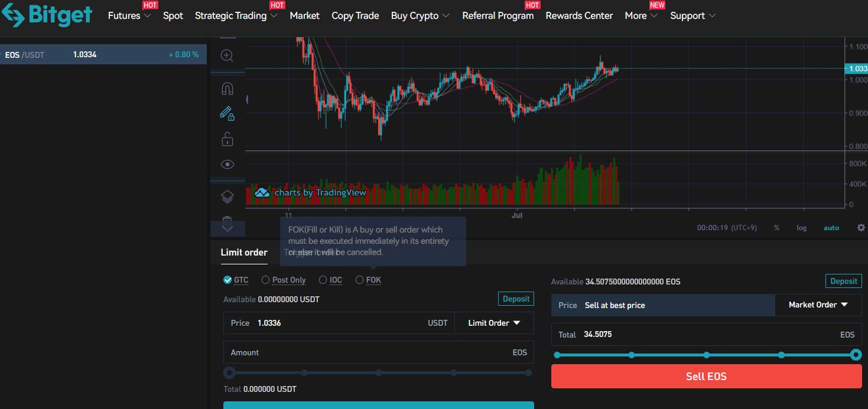
Task: Toggle log scale on chart
Action: click(801, 228)
